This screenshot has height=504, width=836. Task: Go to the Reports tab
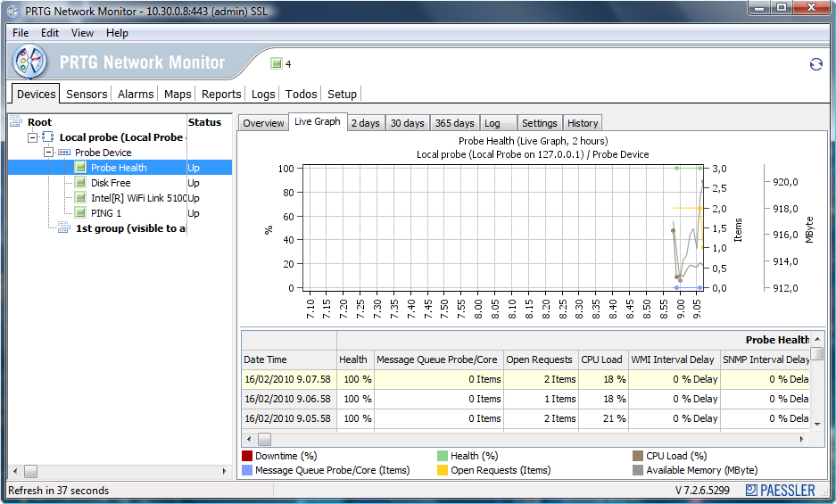pyautogui.click(x=221, y=95)
